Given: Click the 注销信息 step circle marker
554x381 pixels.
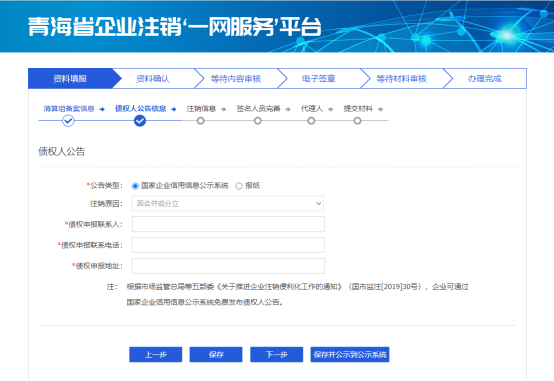Looking at the screenshot, I should click(x=201, y=121).
